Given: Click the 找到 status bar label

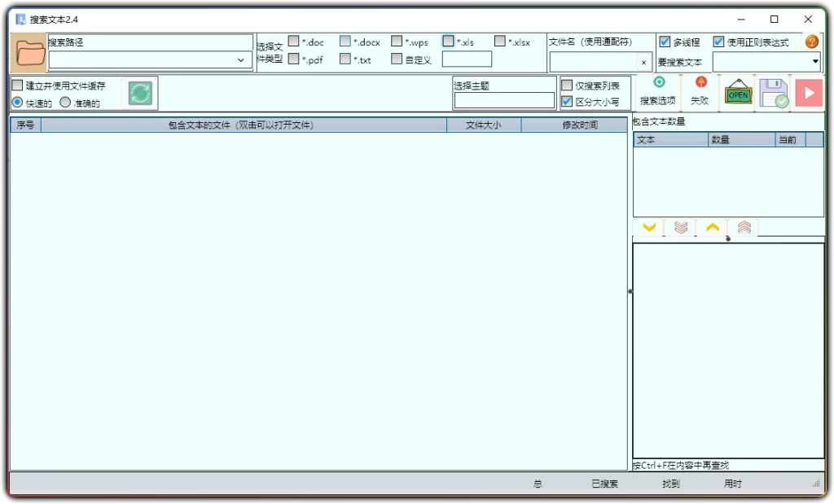Looking at the screenshot, I should (671, 484).
